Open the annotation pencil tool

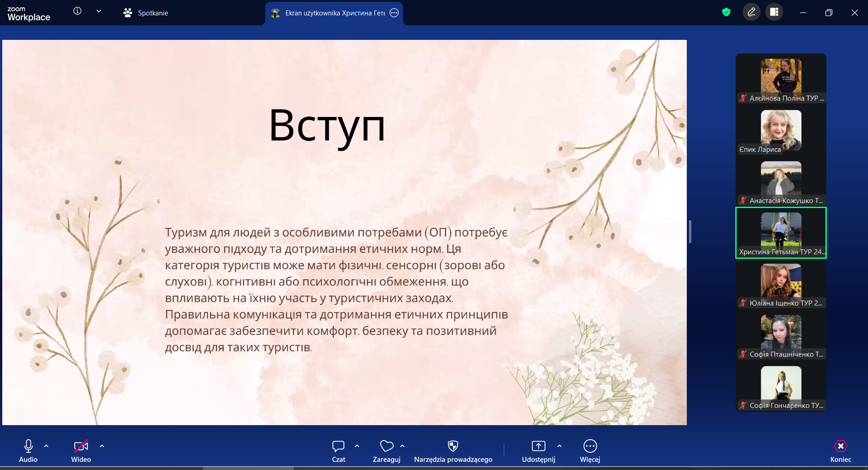751,12
